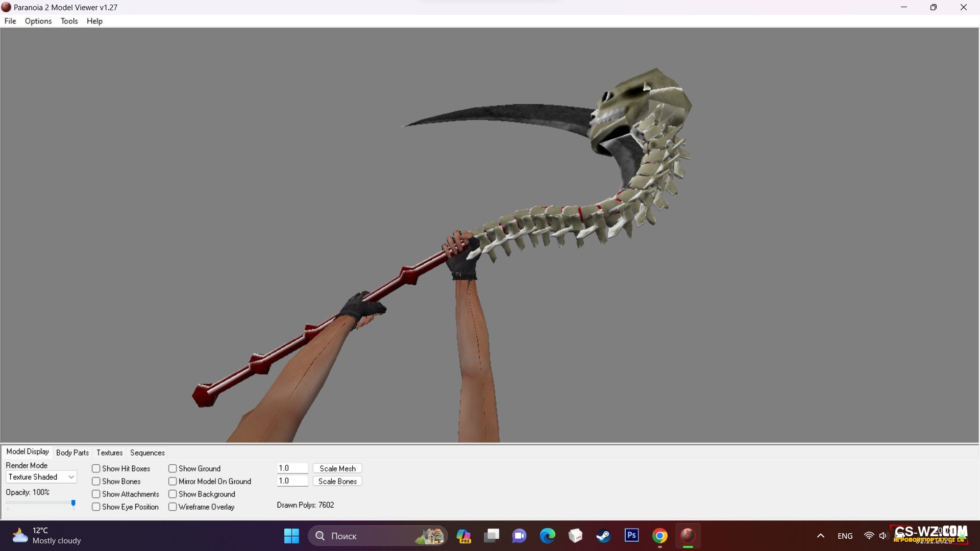Screen dimensions: 980x551
Task: Click the Opacity slider handle
Action: [73, 504]
